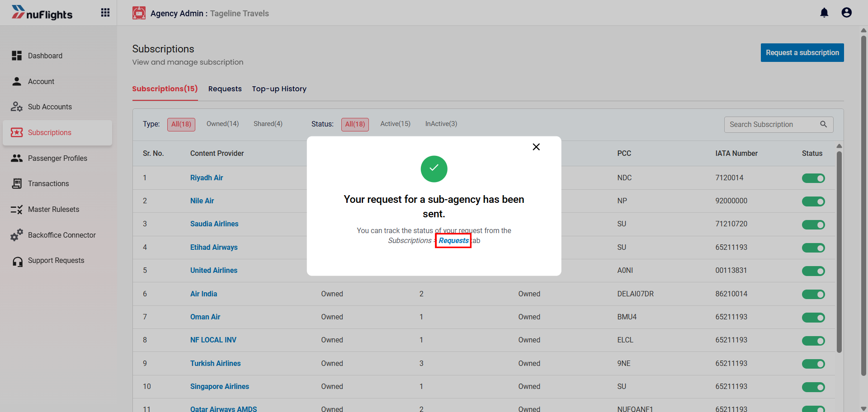Toggle NF LOCAL INV subscription status
Viewport: 868px width, 412px height.
pos(813,341)
